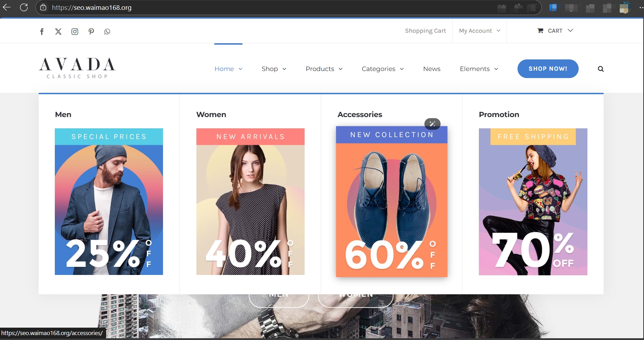Open the New Collection 60% off banner
The height and width of the screenshot is (340, 644).
392,201
